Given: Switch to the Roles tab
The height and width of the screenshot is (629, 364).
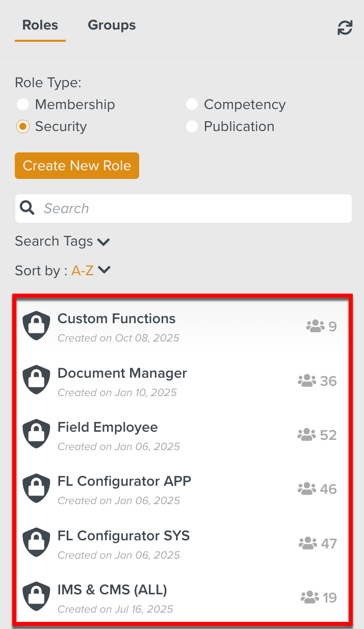Looking at the screenshot, I should [x=40, y=25].
